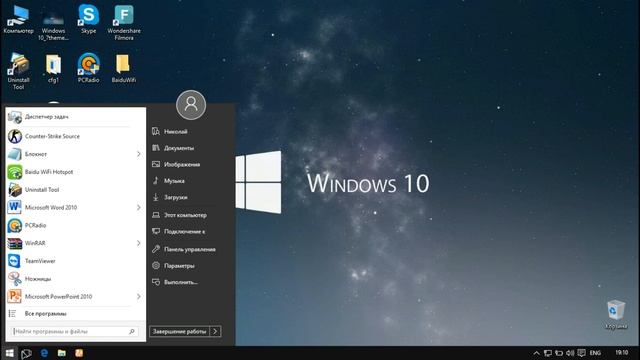640x360 pixels.
Task: Show hidden tray icons arrow
Action: (x=536, y=353)
